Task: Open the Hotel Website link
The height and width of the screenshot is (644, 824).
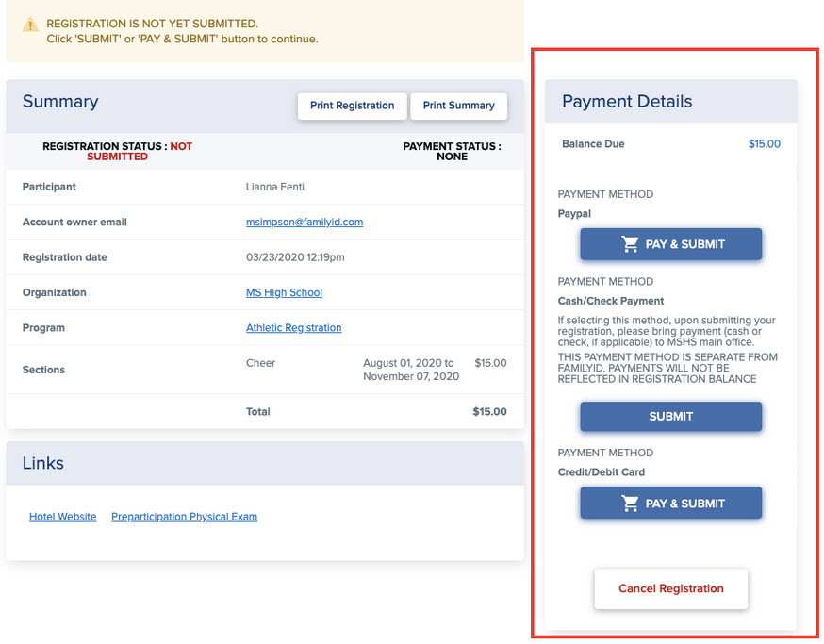Action: click(62, 517)
